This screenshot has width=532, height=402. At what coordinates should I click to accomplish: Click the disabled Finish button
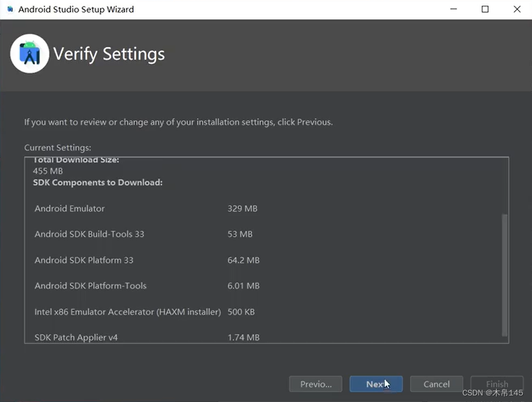[497, 384]
